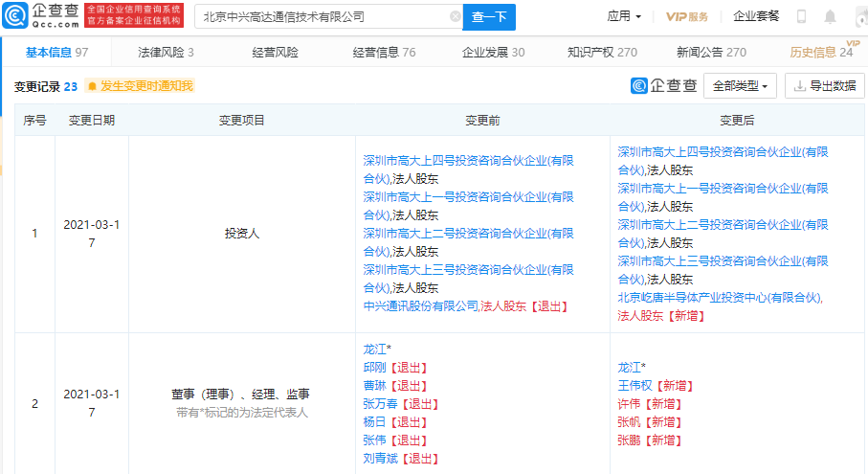Open notifications bell icon
This screenshot has width=868, height=474.
(830, 16)
